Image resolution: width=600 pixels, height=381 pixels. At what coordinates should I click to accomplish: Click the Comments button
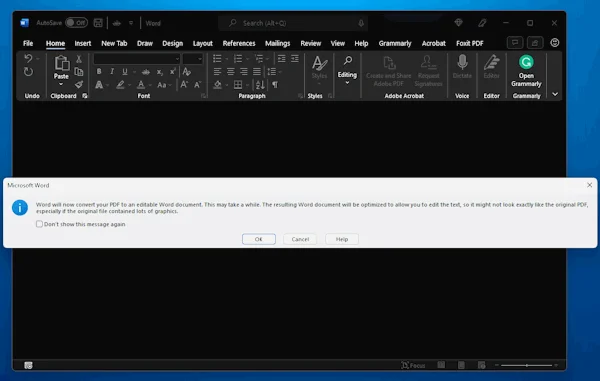point(515,42)
